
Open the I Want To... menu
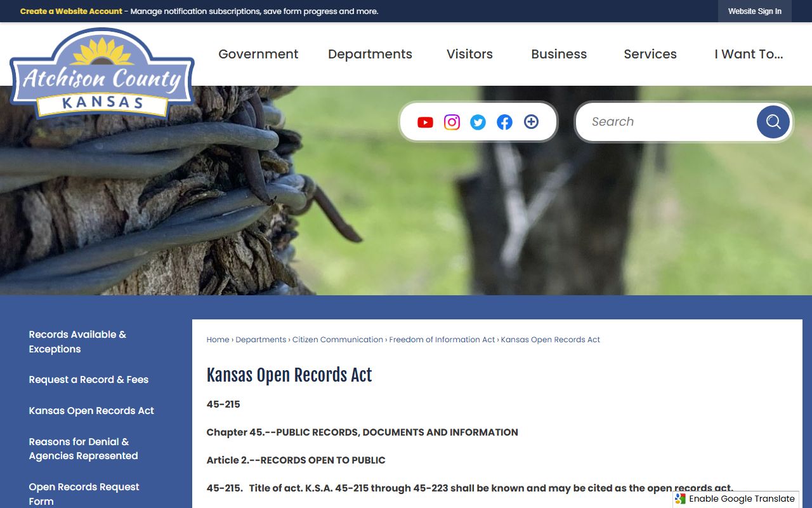[x=749, y=54]
